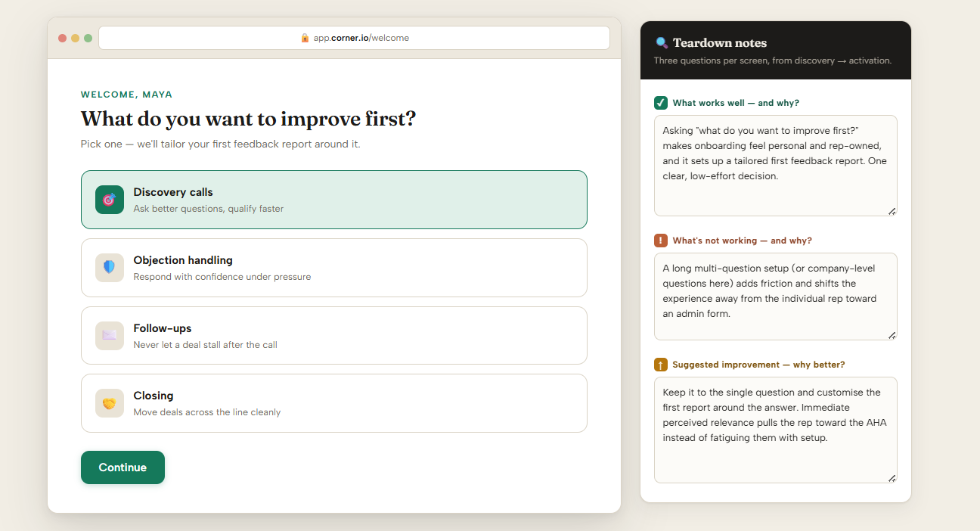Click the resize handle of What works well textarea

(892, 211)
